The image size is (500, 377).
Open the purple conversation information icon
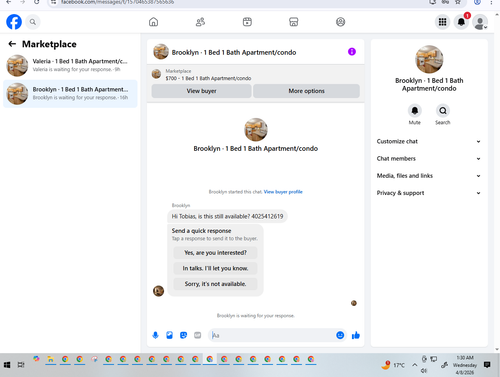click(x=352, y=52)
